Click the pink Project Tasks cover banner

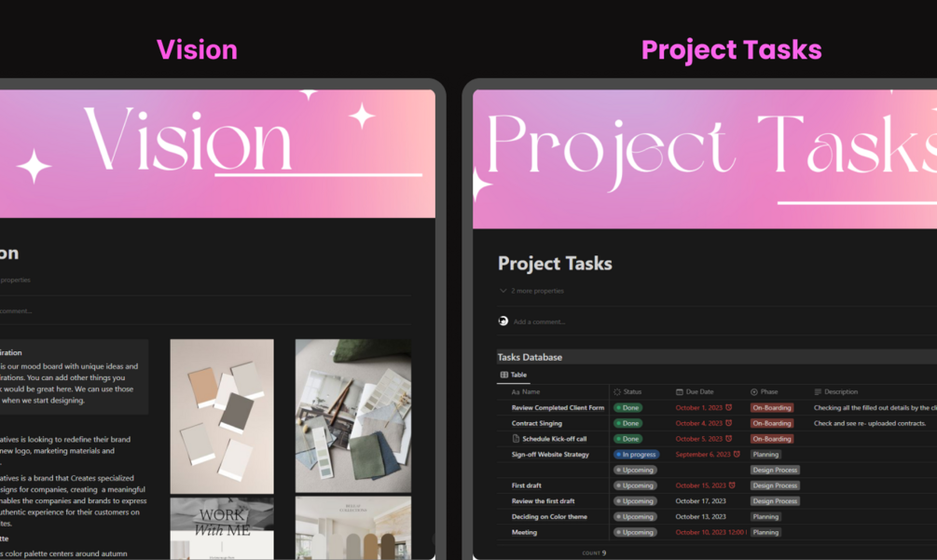click(705, 159)
